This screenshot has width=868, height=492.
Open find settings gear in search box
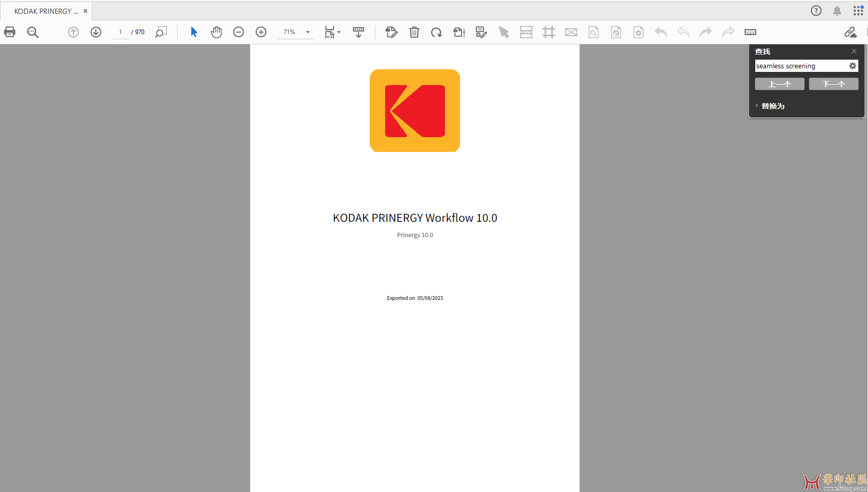pyautogui.click(x=852, y=66)
